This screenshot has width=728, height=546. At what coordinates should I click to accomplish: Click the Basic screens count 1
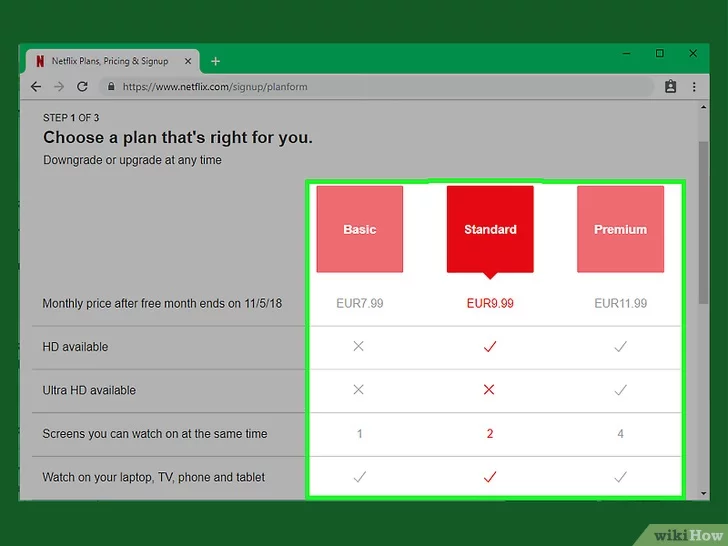pyautogui.click(x=359, y=434)
